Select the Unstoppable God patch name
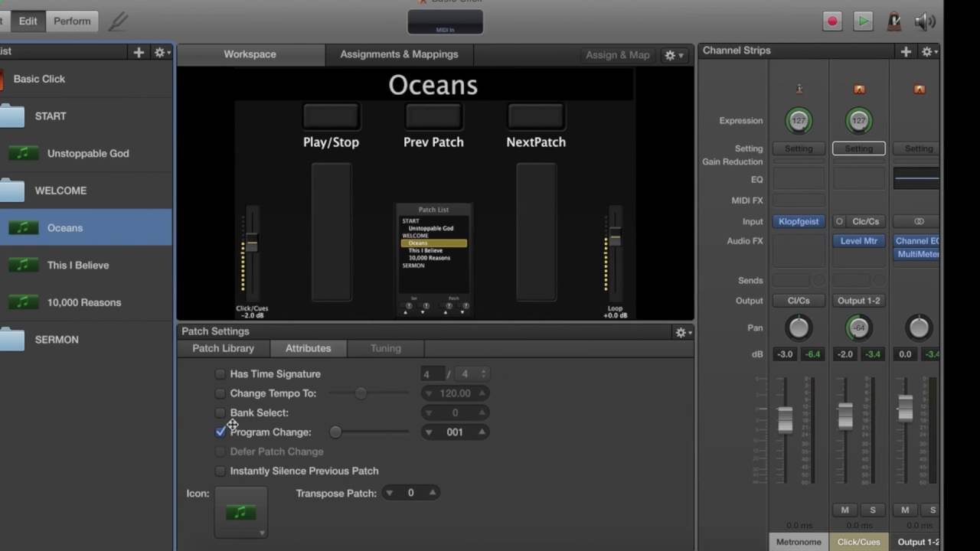Screen dimensions: 980x551 [x=88, y=154]
